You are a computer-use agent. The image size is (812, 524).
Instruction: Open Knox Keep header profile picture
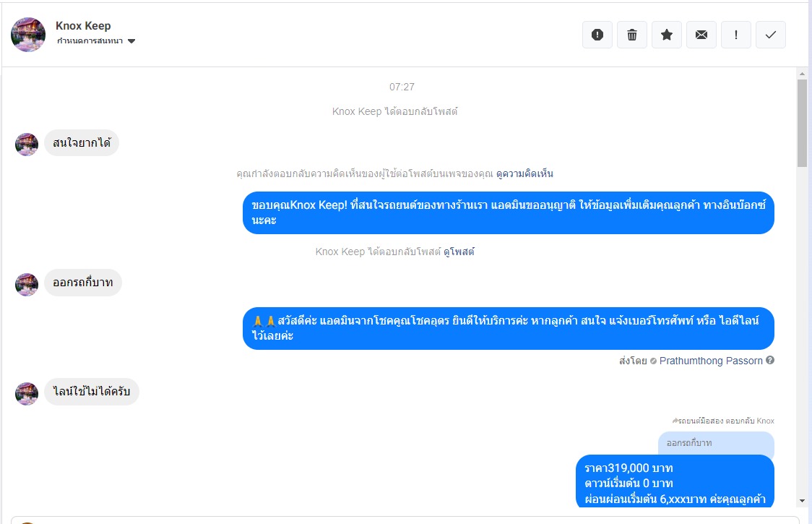pos(28,34)
